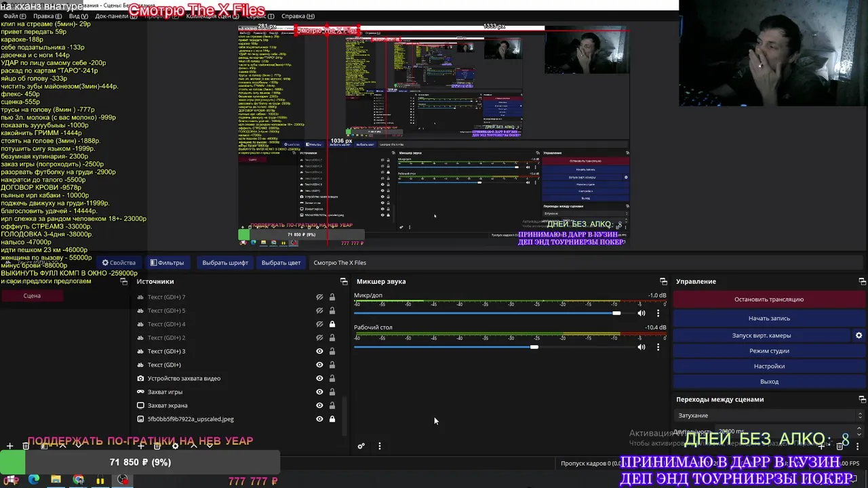Open the Микр/доп channel three-dot menu
This screenshot has height=488, width=868.
[x=658, y=313]
